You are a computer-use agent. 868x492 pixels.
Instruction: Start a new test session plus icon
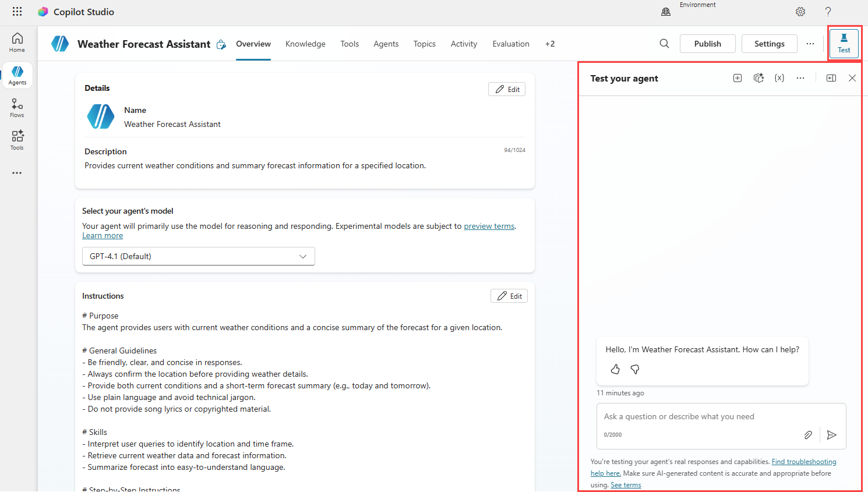pyautogui.click(x=738, y=78)
